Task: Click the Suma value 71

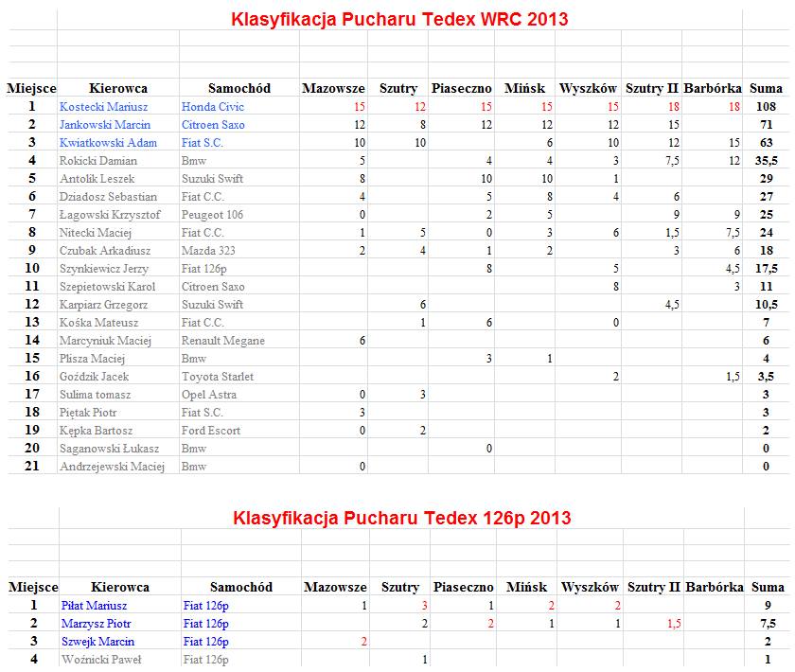Action: (x=766, y=125)
